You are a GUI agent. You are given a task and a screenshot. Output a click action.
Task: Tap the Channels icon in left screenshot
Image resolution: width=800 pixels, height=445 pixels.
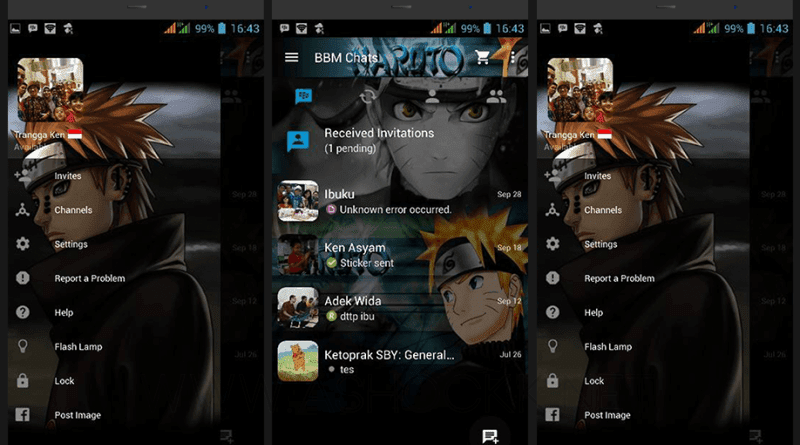pyautogui.click(x=22, y=210)
